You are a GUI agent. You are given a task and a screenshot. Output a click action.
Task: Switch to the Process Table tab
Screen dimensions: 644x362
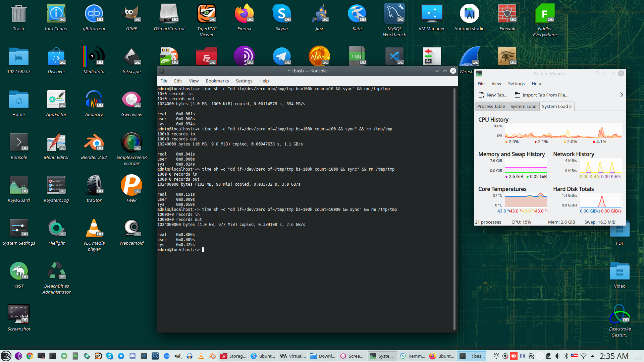[491, 106]
